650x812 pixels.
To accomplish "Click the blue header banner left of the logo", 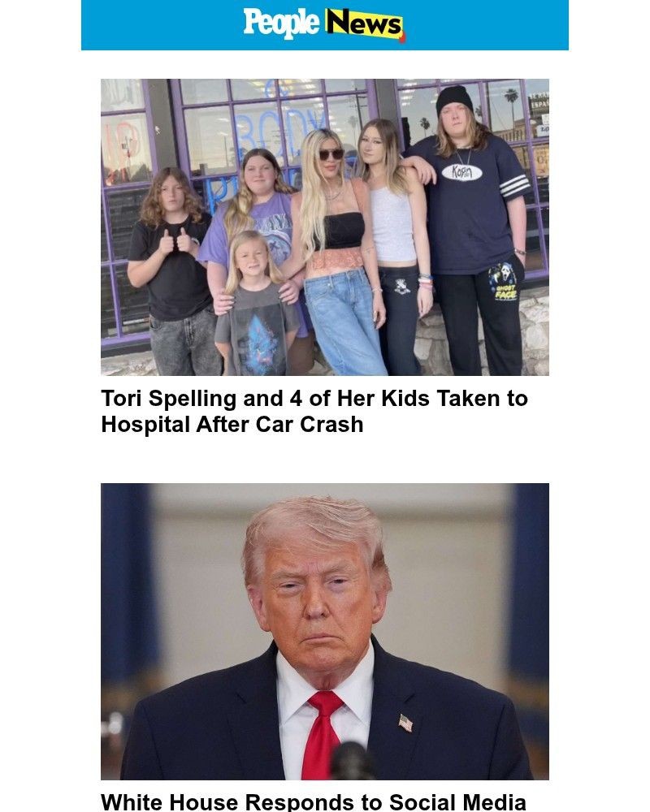I will point(162,25).
